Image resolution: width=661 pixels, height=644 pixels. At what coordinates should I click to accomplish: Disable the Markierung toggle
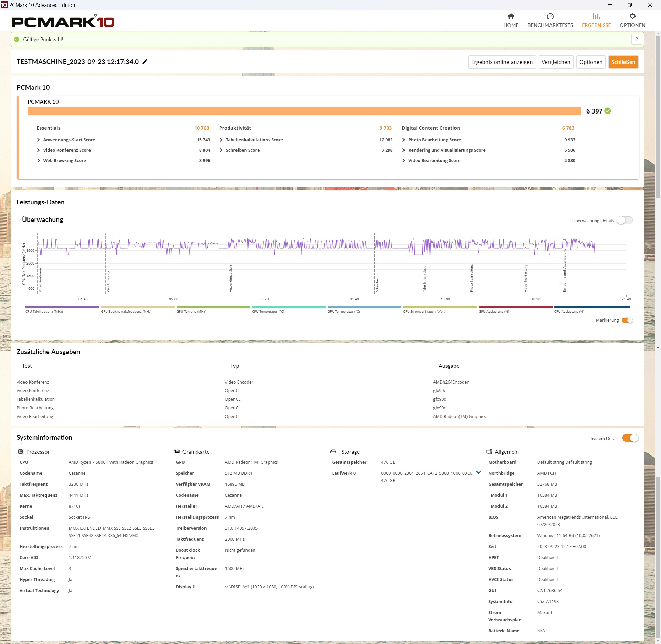click(627, 320)
